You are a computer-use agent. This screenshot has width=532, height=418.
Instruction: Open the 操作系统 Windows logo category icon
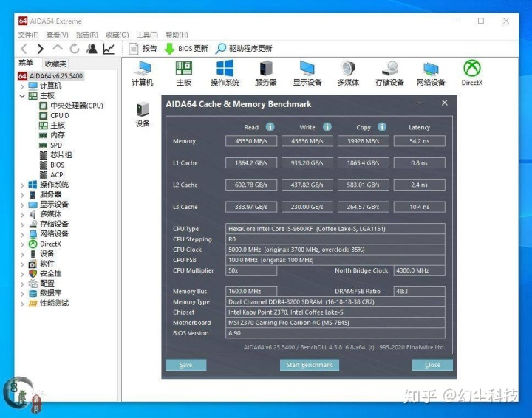tap(225, 73)
